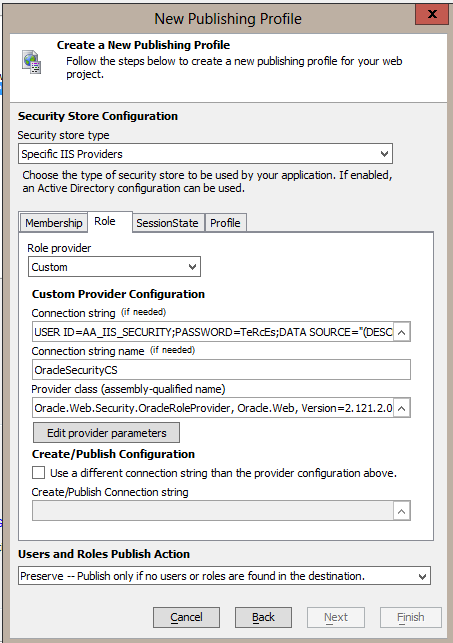The width and height of the screenshot is (453, 643).
Task: Go back with the Back button
Action: [x=263, y=617]
